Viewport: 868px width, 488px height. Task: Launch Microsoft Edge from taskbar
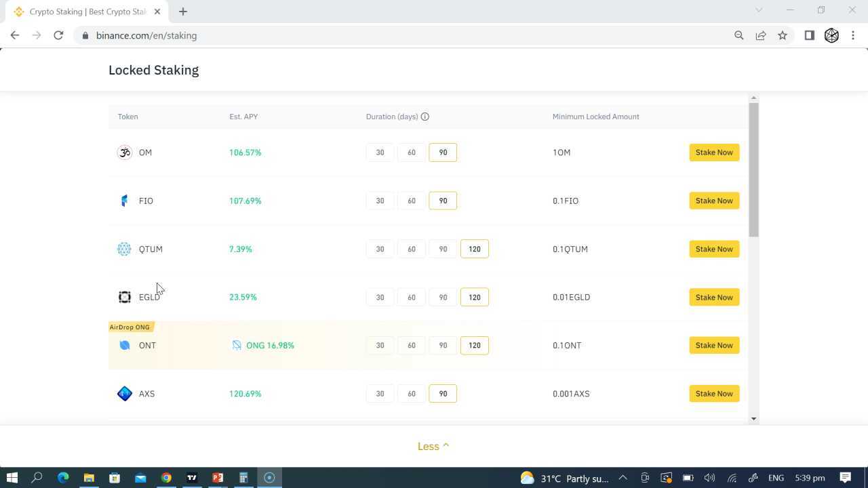(63, 478)
